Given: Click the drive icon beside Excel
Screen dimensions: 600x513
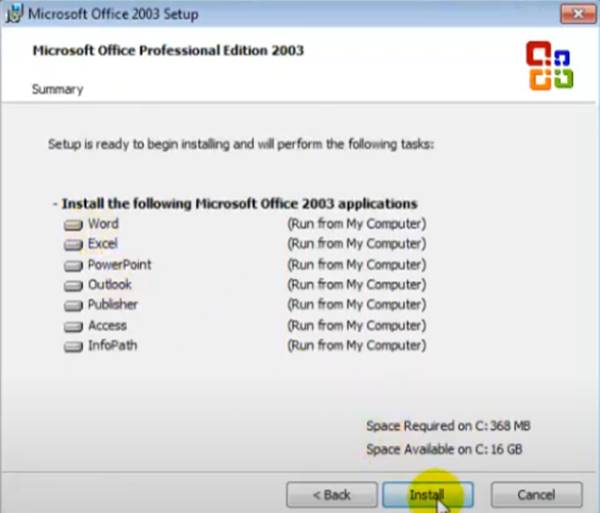Looking at the screenshot, I should (x=73, y=245).
